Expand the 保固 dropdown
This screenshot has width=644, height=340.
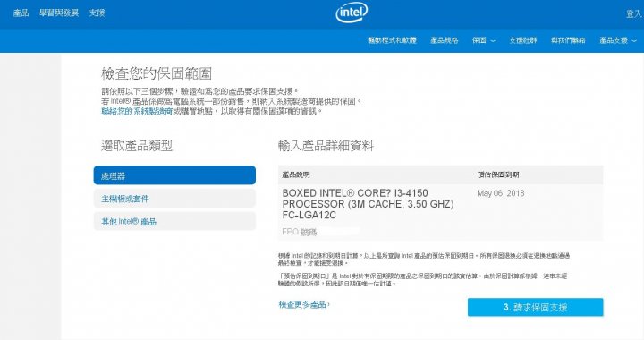(x=483, y=40)
